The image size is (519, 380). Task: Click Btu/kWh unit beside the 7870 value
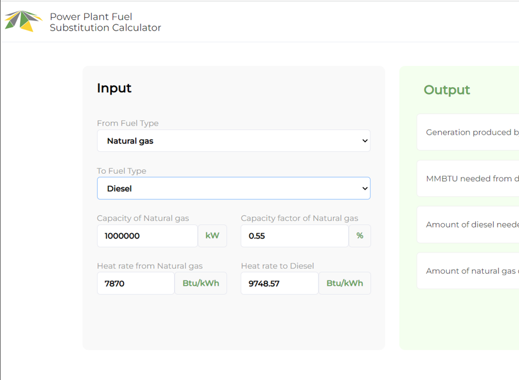(x=201, y=283)
